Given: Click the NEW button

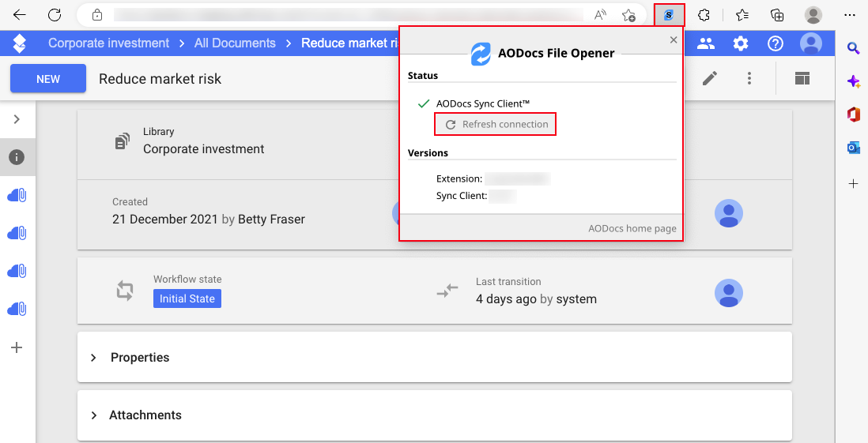Looking at the screenshot, I should (48, 78).
